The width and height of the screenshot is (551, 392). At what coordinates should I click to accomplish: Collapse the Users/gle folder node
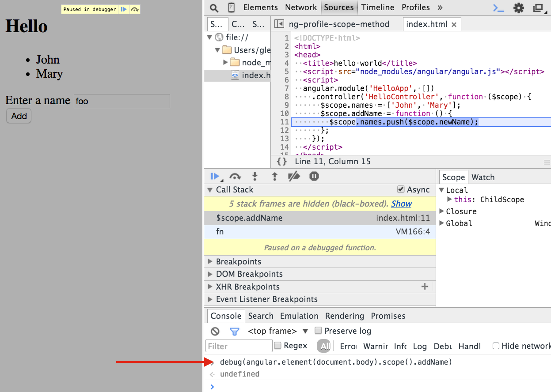click(x=217, y=50)
